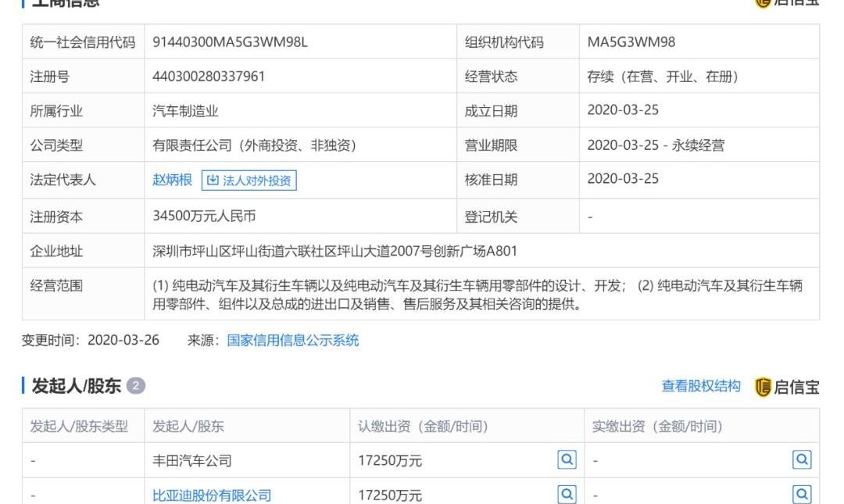
Task: Select credit code 91440300MA5G3WM98L
Action: pos(230,42)
